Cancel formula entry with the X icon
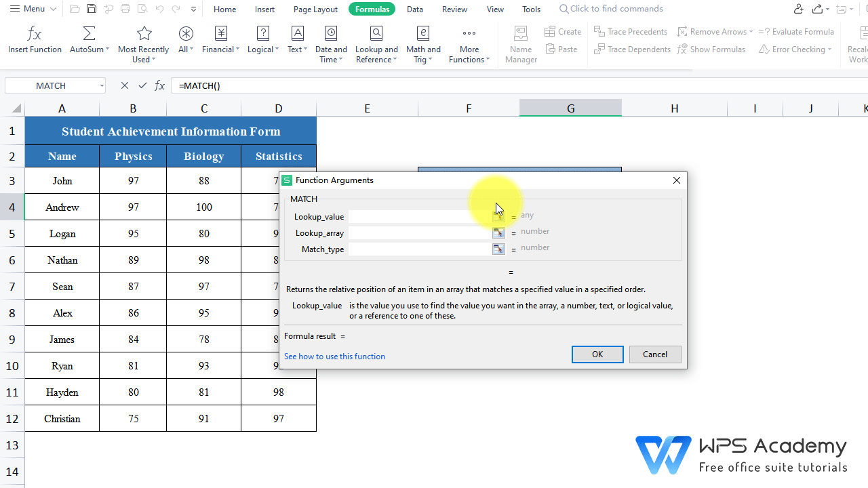 point(124,85)
